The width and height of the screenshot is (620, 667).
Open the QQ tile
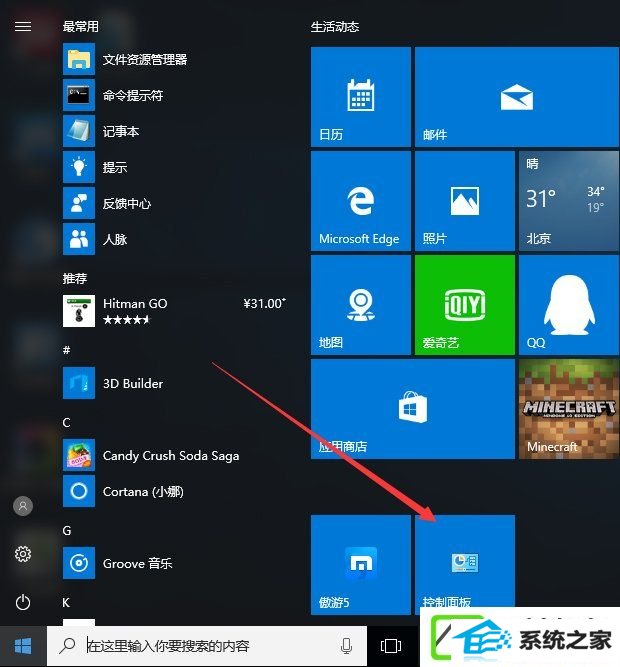click(569, 305)
